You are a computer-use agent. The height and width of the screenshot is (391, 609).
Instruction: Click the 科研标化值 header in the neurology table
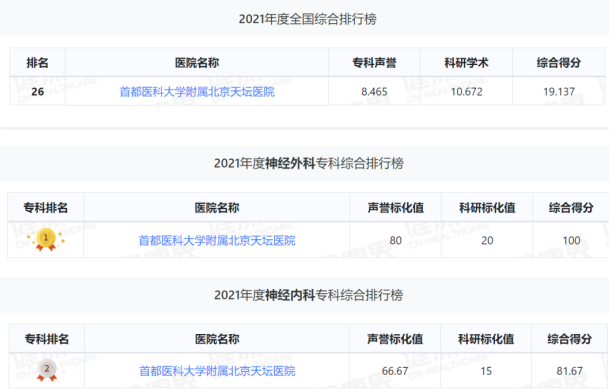pos(486,339)
